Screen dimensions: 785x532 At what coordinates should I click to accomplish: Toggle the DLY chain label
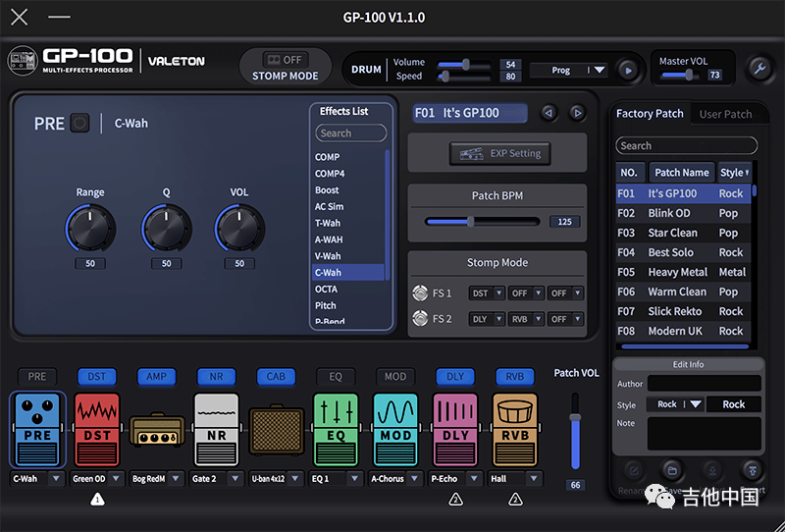[x=455, y=377]
